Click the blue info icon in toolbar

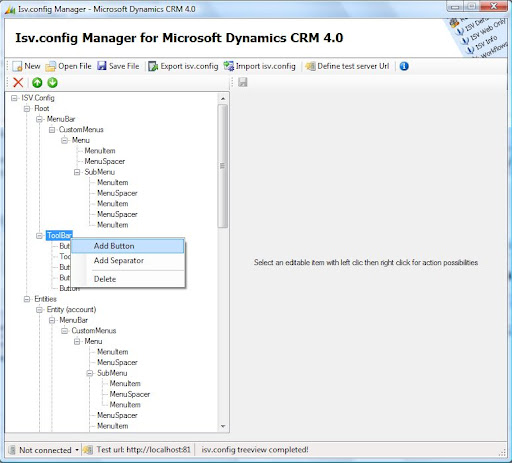(404, 66)
